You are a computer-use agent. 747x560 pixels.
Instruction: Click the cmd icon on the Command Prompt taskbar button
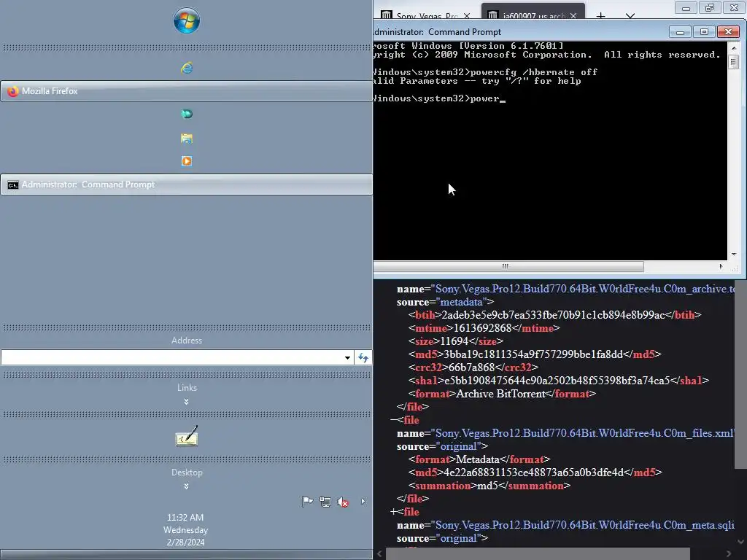coord(13,184)
